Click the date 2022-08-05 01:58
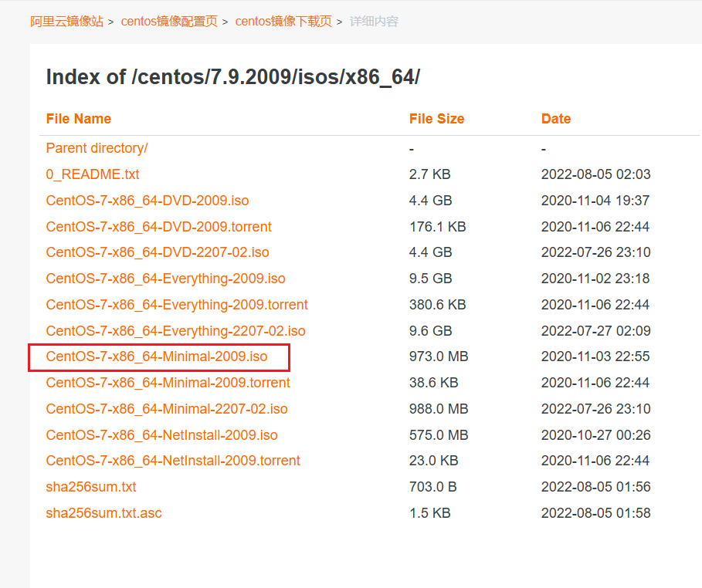This screenshot has width=702, height=588. click(596, 513)
